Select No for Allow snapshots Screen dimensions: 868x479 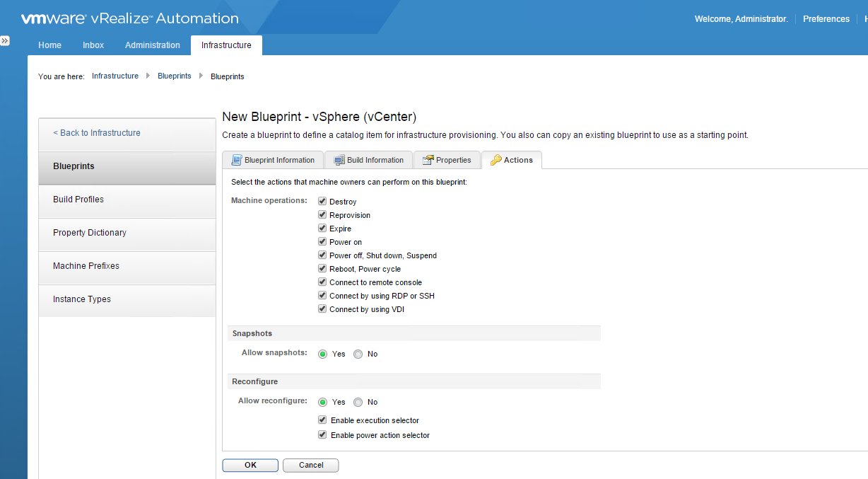pos(358,354)
